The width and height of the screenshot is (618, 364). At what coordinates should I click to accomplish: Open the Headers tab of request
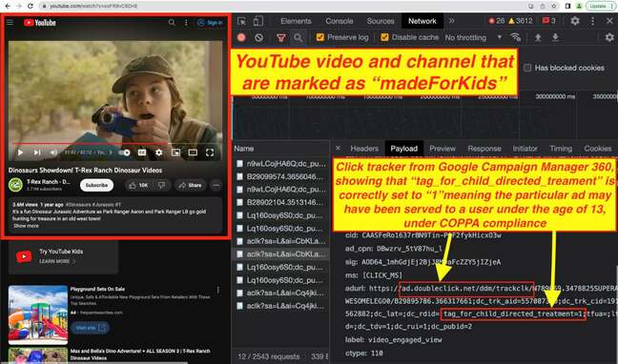[364, 149]
